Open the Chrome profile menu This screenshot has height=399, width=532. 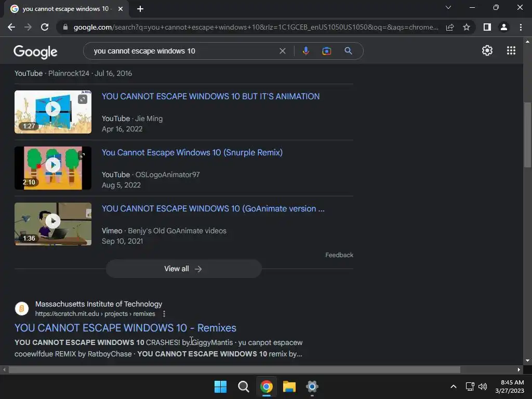coord(504,27)
